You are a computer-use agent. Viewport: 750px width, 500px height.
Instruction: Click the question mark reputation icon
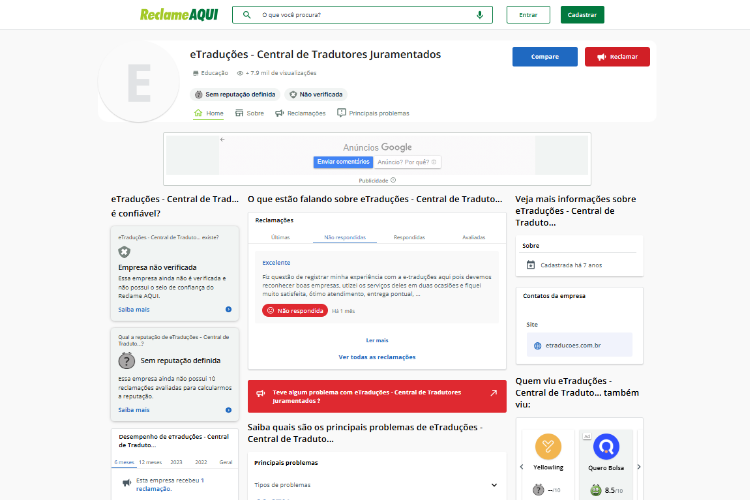point(127,360)
